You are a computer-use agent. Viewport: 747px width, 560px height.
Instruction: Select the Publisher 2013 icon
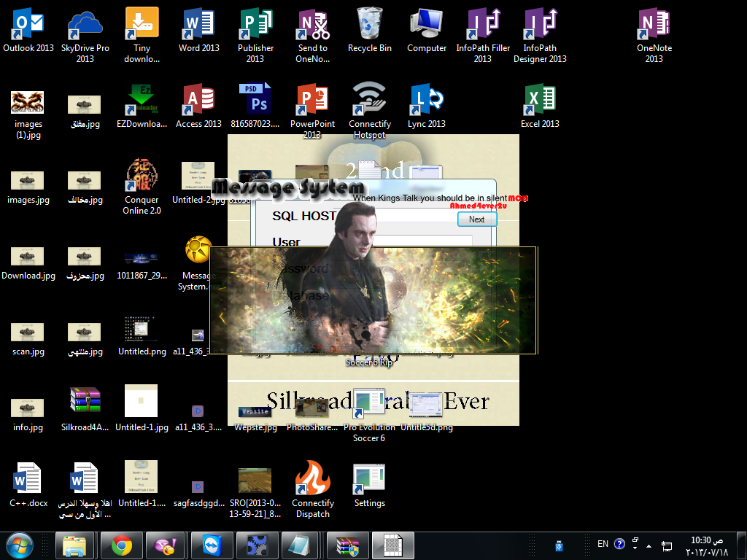coord(255,23)
